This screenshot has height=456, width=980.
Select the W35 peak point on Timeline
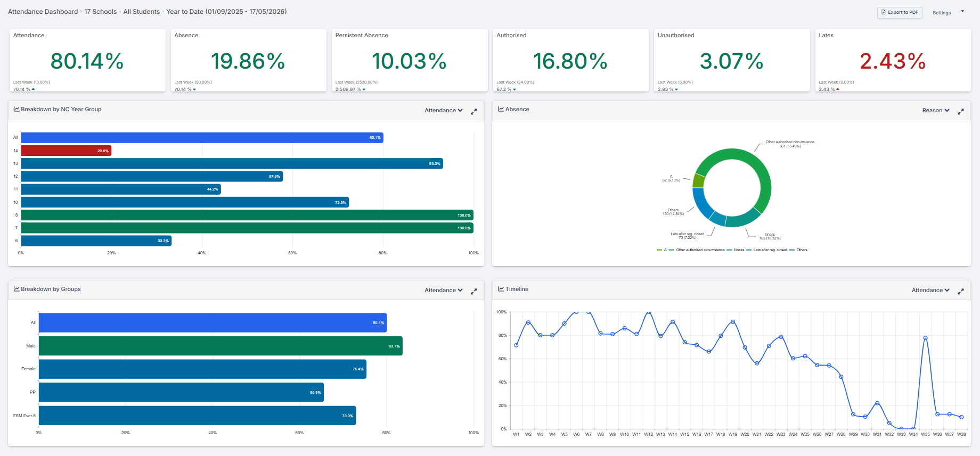925,338
